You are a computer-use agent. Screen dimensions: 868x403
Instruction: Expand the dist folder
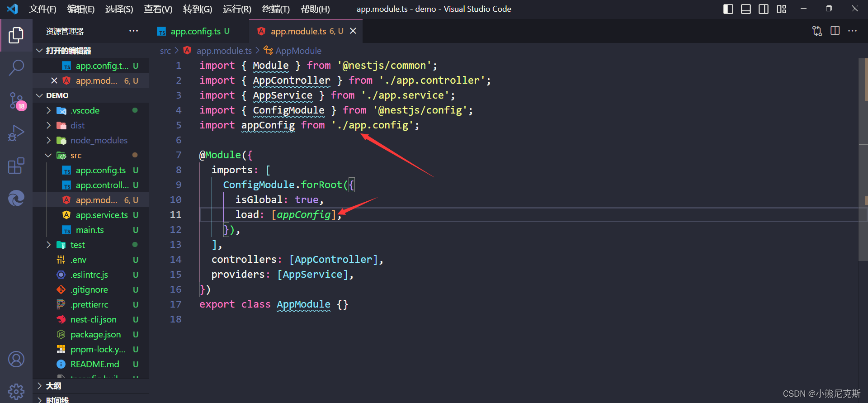91,125
